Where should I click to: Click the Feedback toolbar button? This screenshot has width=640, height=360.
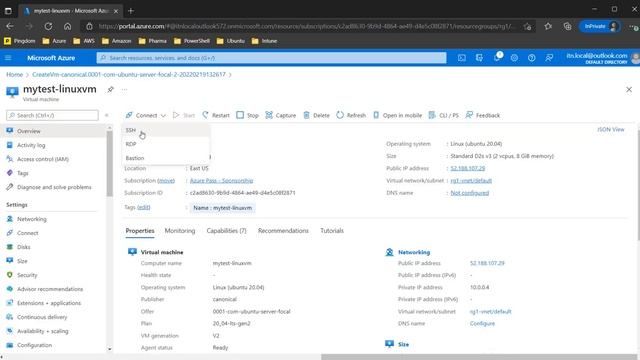tap(482, 115)
